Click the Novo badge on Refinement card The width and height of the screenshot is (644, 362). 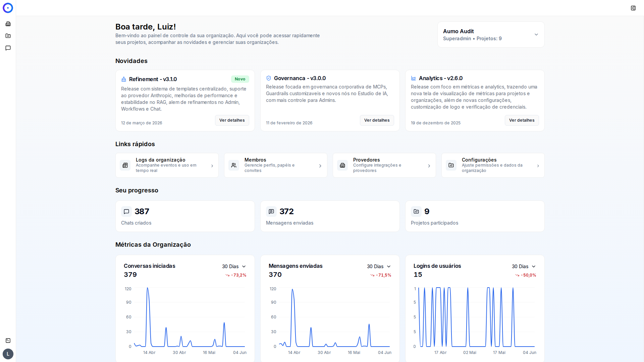click(x=240, y=79)
